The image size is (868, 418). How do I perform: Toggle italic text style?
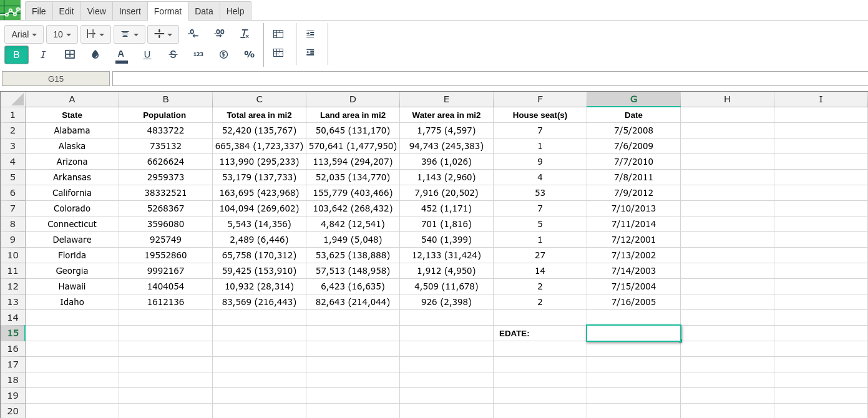pyautogui.click(x=43, y=54)
